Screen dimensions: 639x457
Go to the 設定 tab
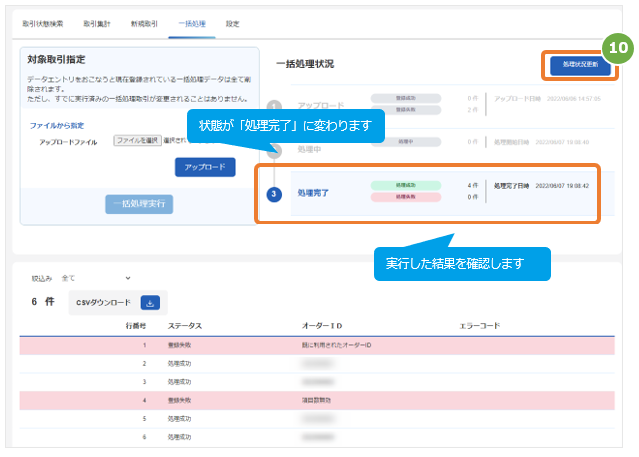pos(233,24)
